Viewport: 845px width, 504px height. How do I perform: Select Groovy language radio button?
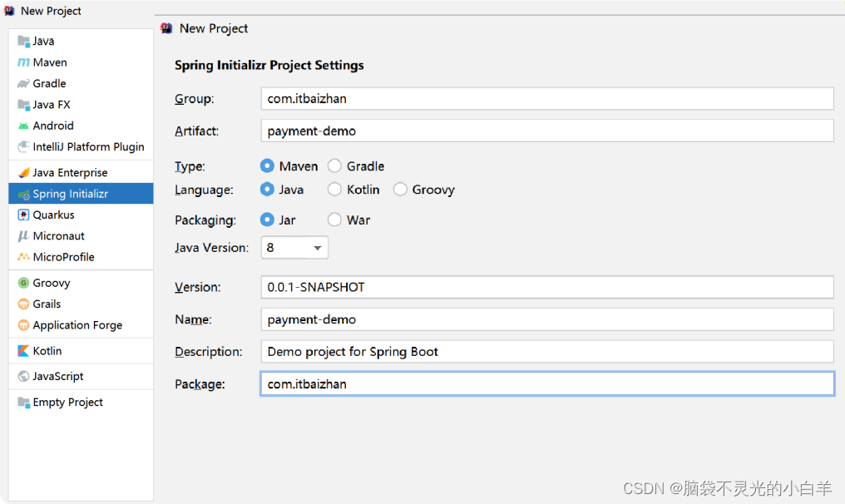click(x=400, y=189)
